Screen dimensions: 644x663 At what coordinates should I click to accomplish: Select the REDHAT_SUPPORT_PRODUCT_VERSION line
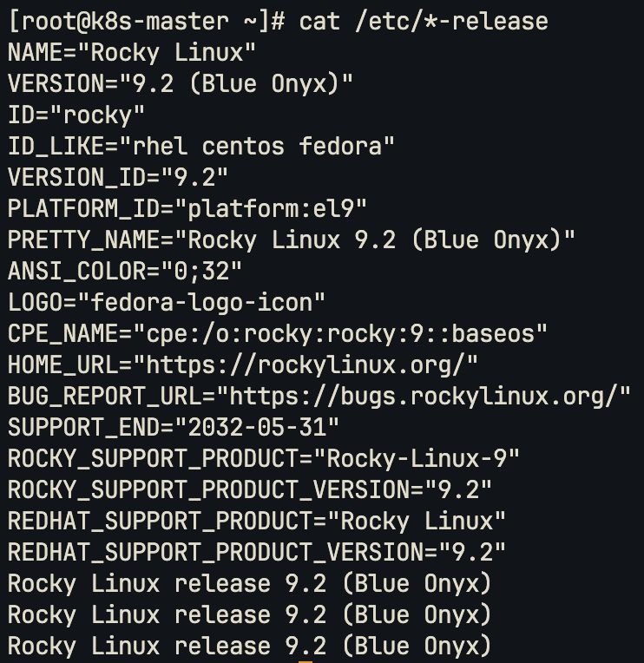tap(257, 552)
